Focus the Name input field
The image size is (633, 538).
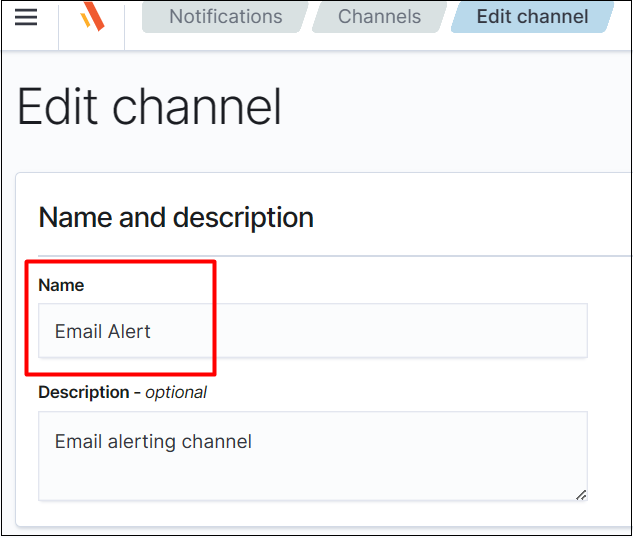pos(312,331)
